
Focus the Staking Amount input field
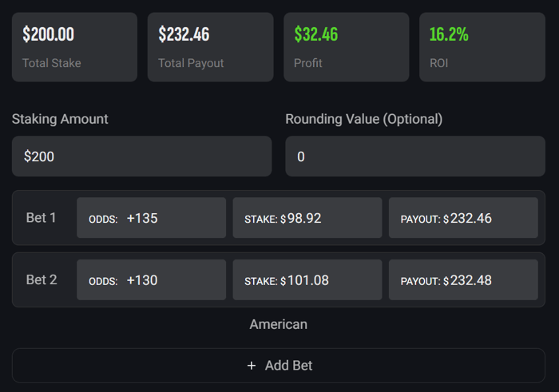pos(141,156)
